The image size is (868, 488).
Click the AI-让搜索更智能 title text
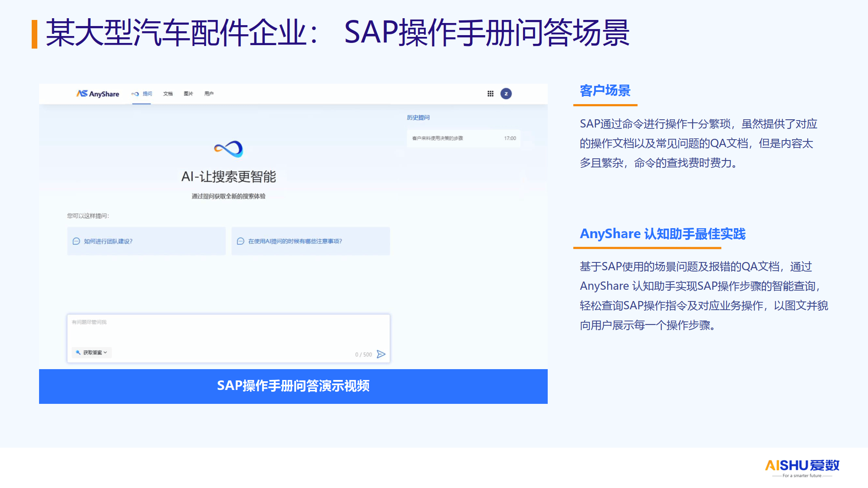click(229, 177)
